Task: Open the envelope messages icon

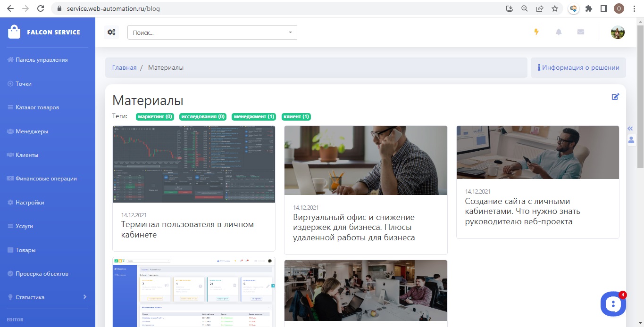Action: [x=581, y=32]
